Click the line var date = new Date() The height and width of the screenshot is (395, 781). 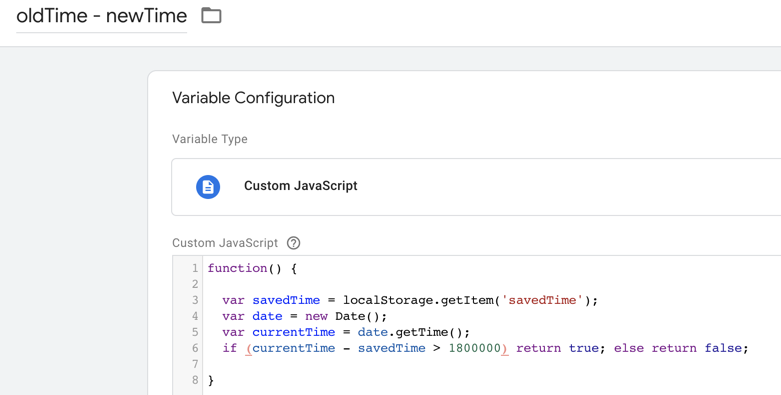click(304, 316)
